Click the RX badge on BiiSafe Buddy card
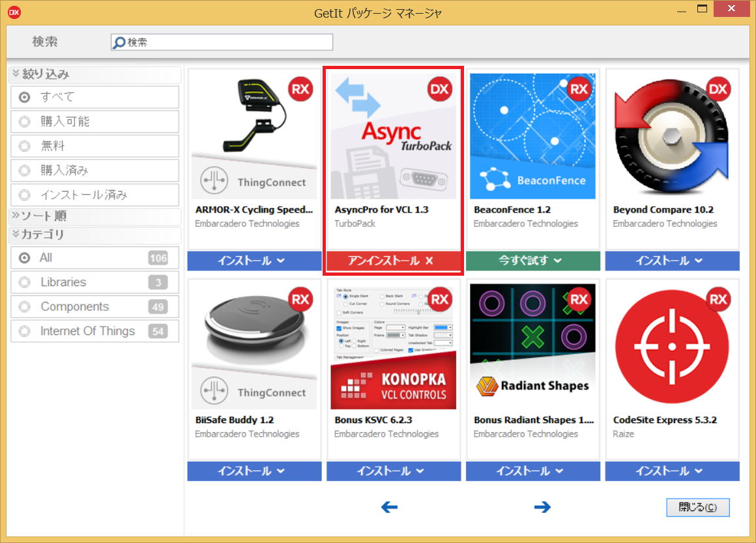This screenshot has width=756, height=543. coord(300,299)
